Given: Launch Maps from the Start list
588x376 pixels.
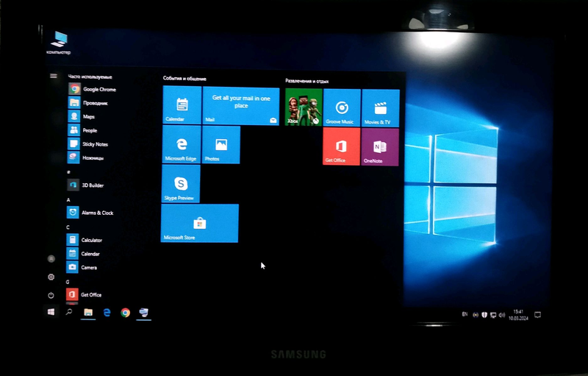Looking at the screenshot, I should [x=82, y=116].
